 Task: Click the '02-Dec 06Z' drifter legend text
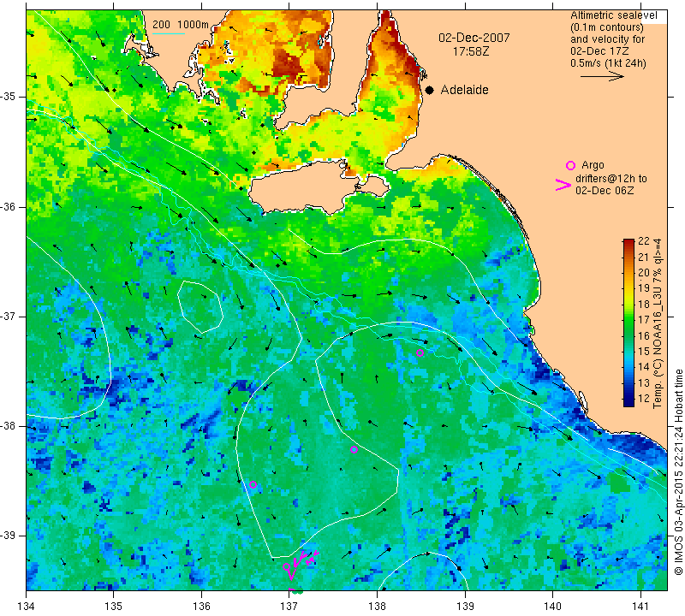605,190
